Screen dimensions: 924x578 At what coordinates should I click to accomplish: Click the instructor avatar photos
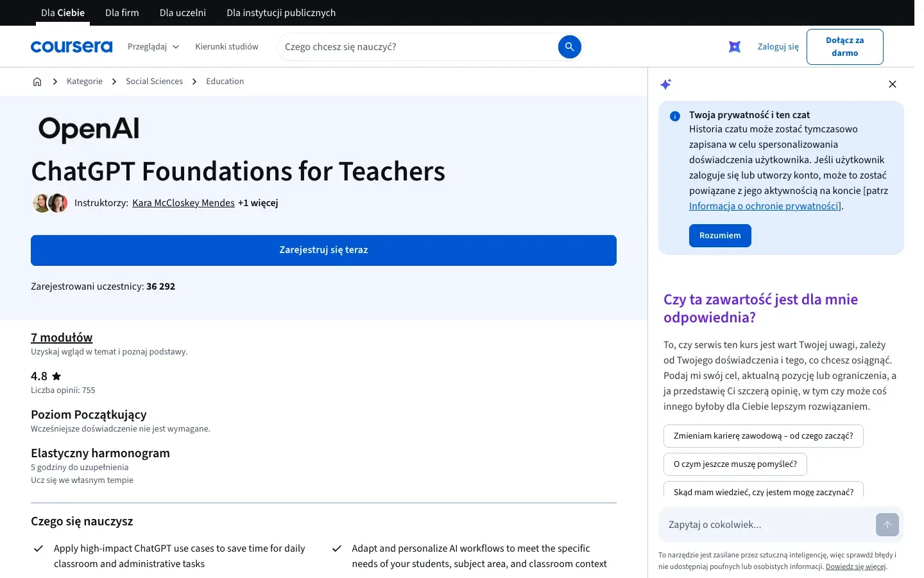tap(50, 203)
